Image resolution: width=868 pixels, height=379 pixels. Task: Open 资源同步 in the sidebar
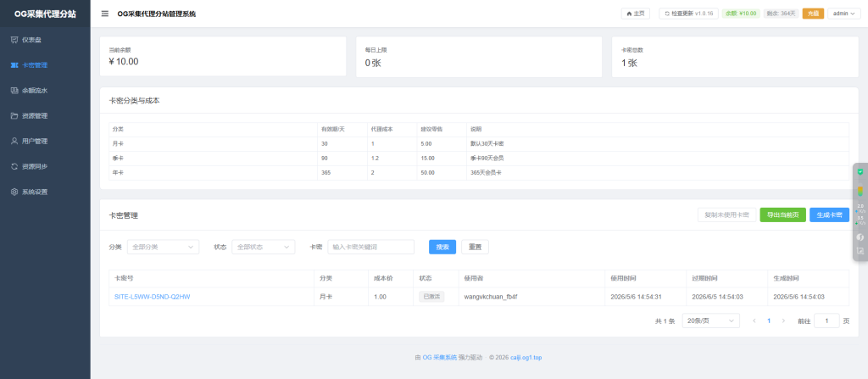coord(45,166)
